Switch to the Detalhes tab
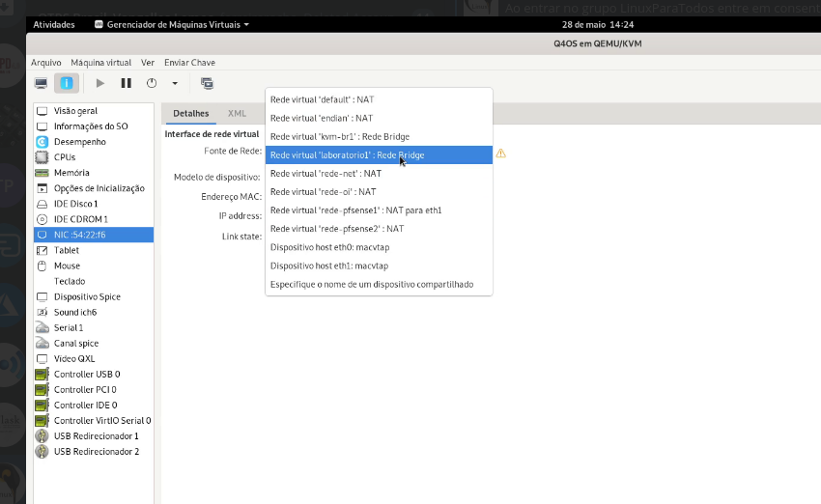This screenshot has height=504, width=821. 190,114
